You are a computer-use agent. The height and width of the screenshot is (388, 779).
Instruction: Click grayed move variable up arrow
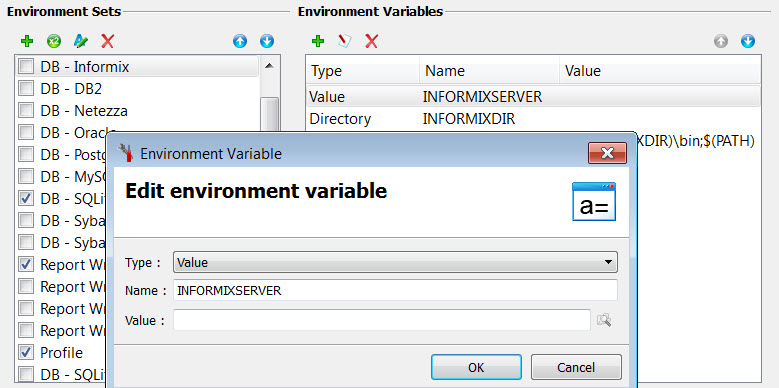pyautogui.click(x=721, y=41)
